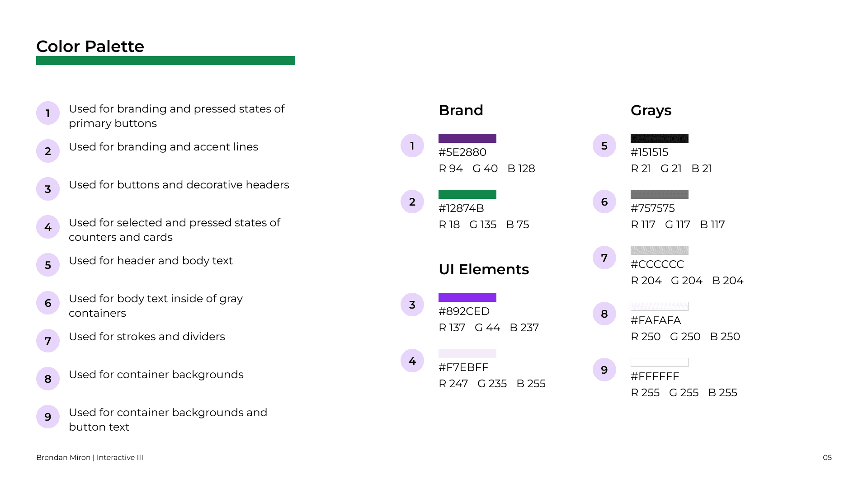The image size is (868, 488).
Task: Click the page number 05 in footer
Action: tap(827, 457)
